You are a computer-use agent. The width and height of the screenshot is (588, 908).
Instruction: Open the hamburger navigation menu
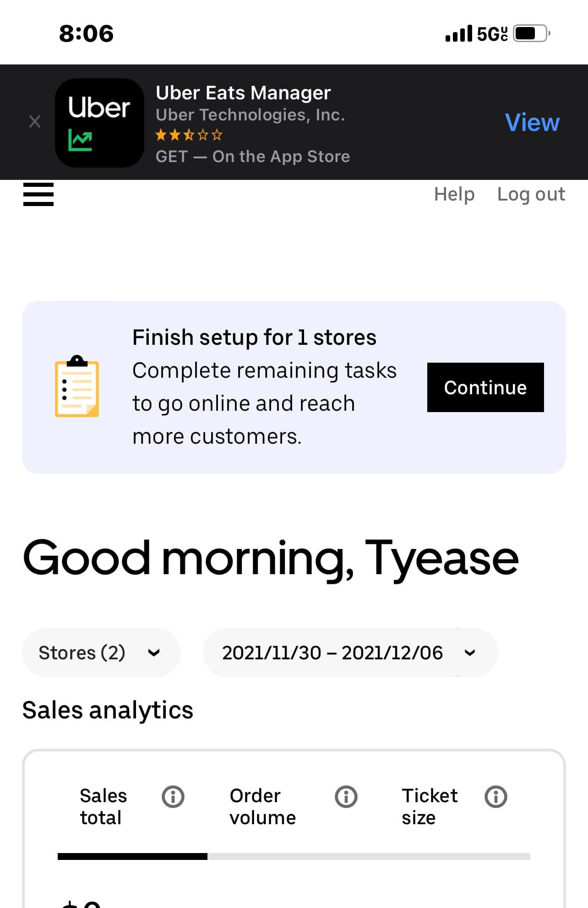(38, 194)
